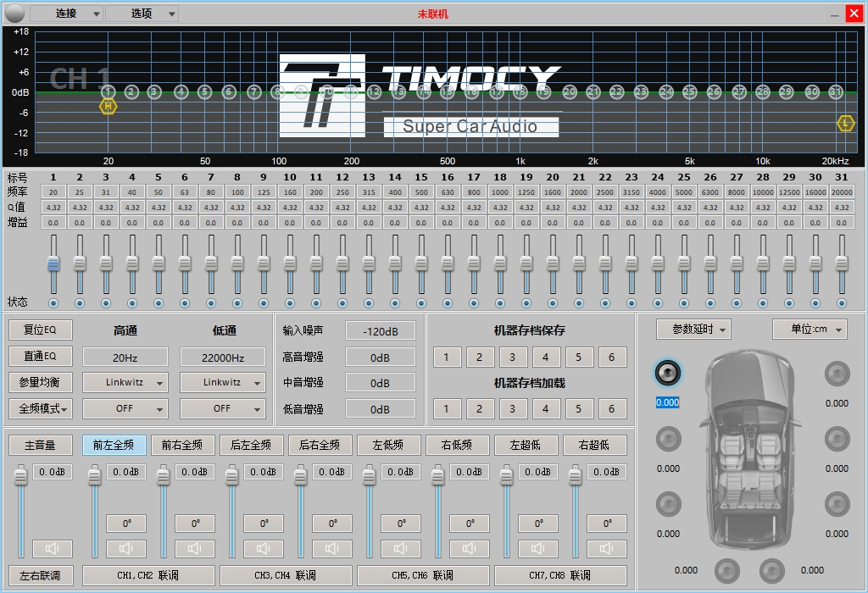The height and width of the screenshot is (593, 868).
Task: Open the 全频模式 mode dropdown
Action: [x=41, y=409]
